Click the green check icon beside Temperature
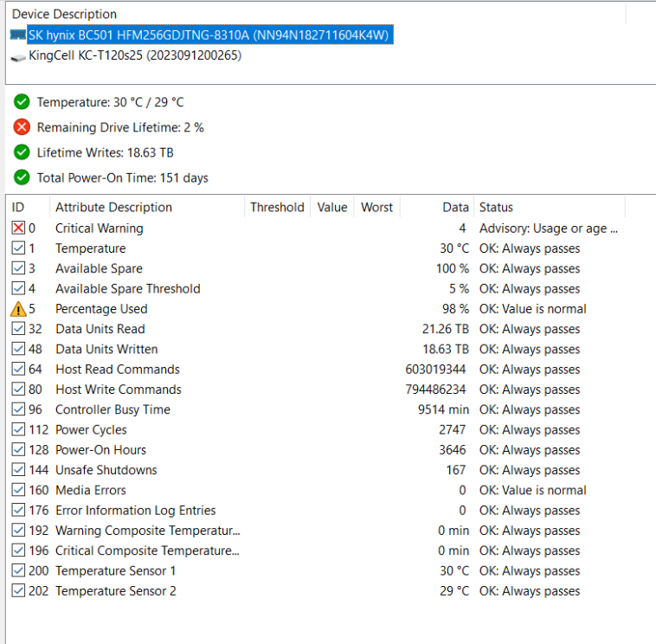This screenshot has height=644, width=656. [22, 101]
